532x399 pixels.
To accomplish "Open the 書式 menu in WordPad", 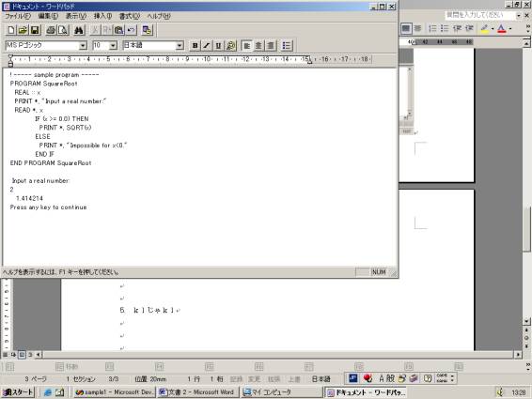I will [x=130, y=16].
